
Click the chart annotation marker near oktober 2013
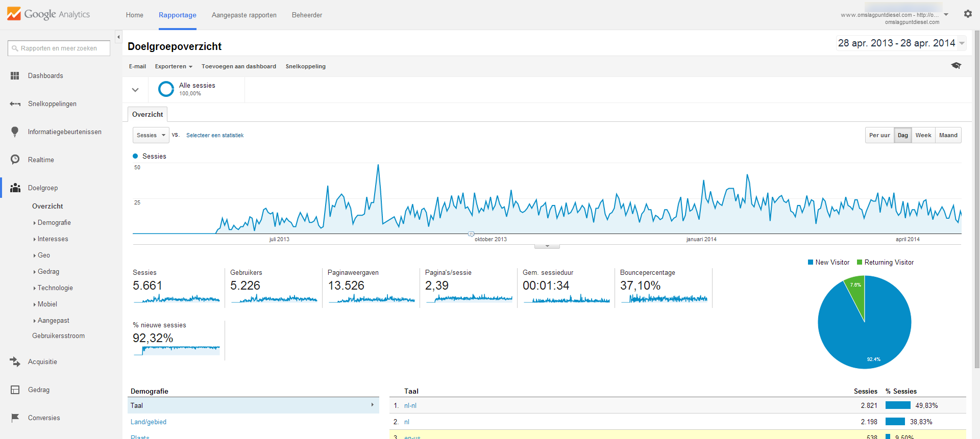[471, 234]
